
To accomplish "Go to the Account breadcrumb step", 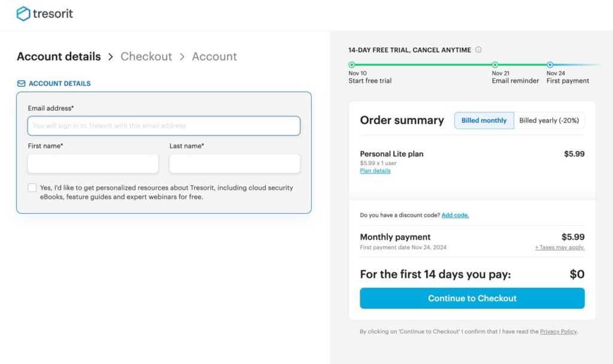I will (x=214, y=56).
